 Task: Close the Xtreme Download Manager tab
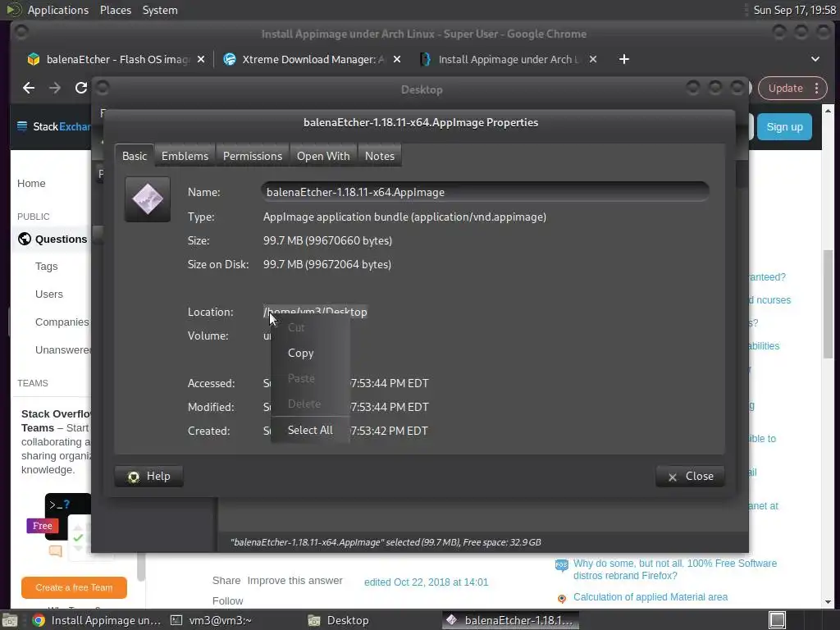coord(397,59)
